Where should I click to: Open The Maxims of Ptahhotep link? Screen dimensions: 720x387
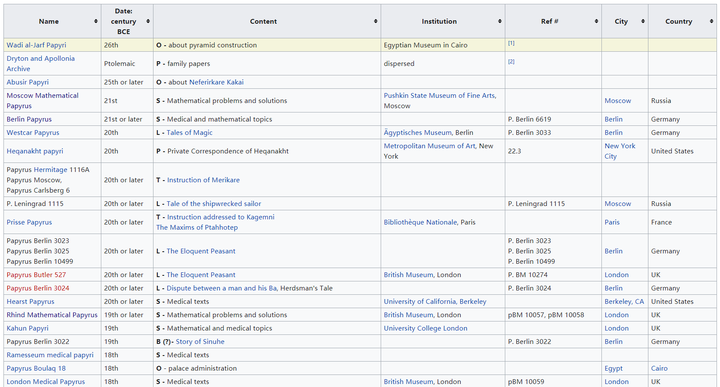coord(197,228)
